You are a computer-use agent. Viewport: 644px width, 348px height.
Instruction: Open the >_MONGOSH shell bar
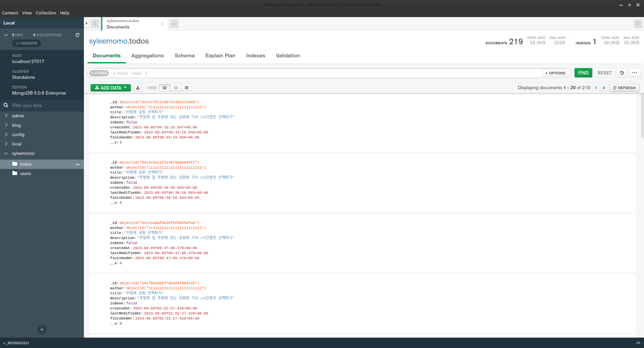coord(16,343)
